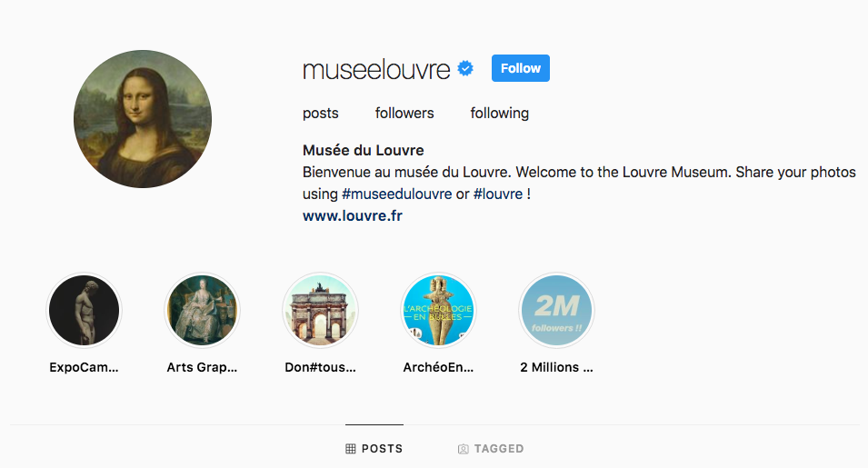Image resolution: width=868 pixels, height=468 pixels.
Task: Click the museelouvre username heading
Action: pyautogui.click(x=376, y=69)
